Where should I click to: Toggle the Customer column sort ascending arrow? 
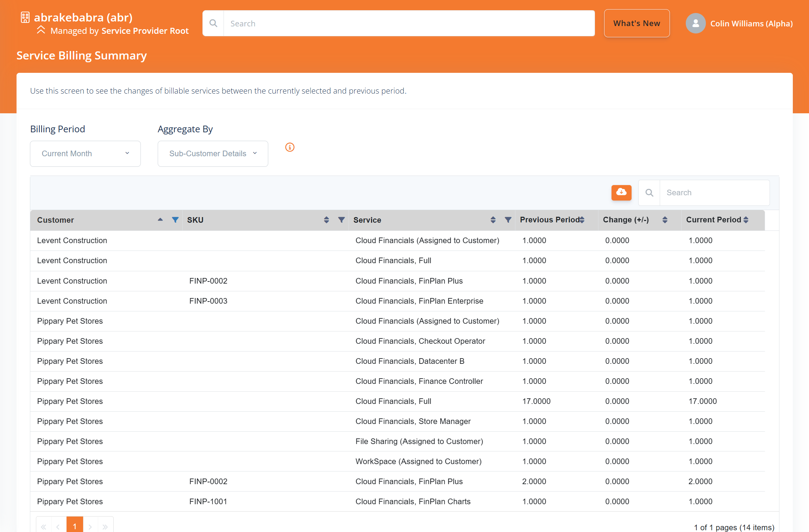click(160, 219)
